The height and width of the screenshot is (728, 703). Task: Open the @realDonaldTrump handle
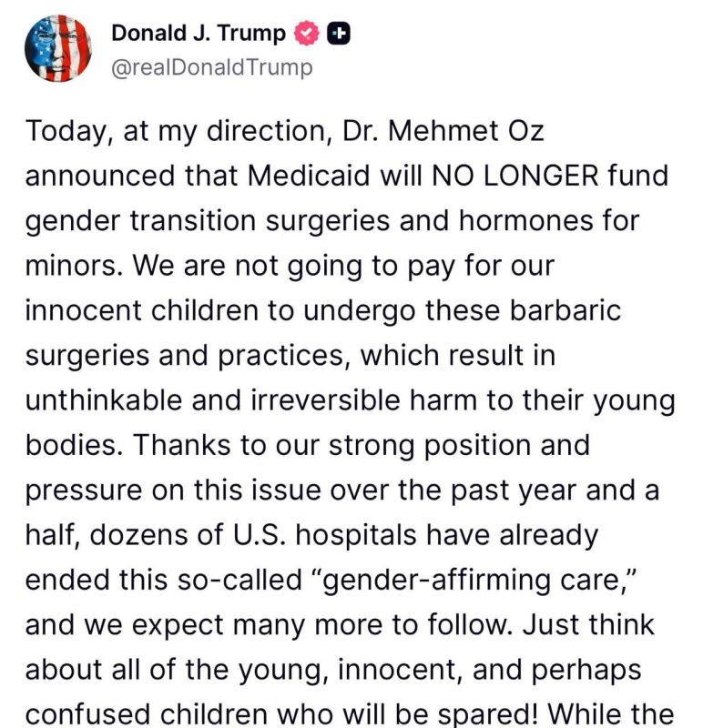(212, 67)
